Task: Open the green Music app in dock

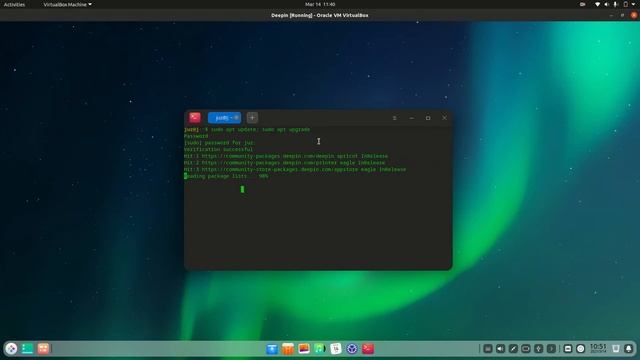Action: [320, 349]
